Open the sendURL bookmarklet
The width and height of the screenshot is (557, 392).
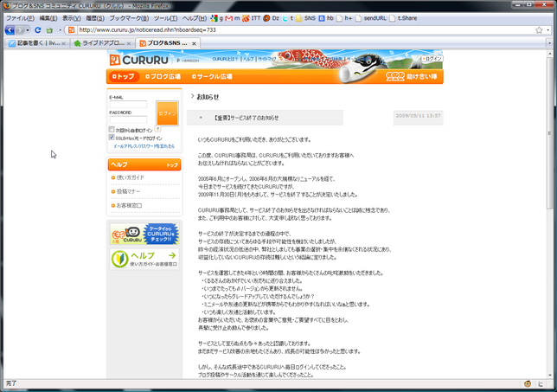click(x=371, y=18)
